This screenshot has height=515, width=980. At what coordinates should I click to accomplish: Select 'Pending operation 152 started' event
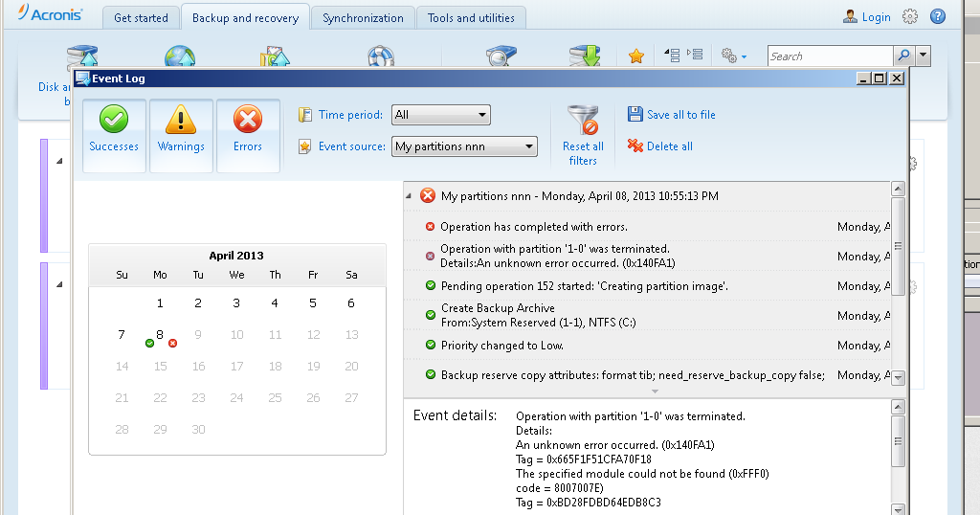click(647, 285)
